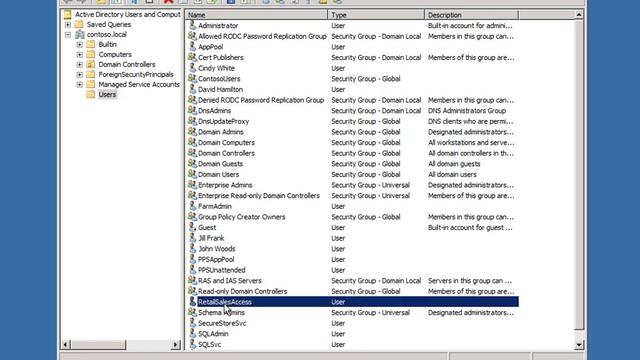
Task: Expand the ForeignSecurityPrincipals container
Action: pyautogui.click(x=80, y=75)
